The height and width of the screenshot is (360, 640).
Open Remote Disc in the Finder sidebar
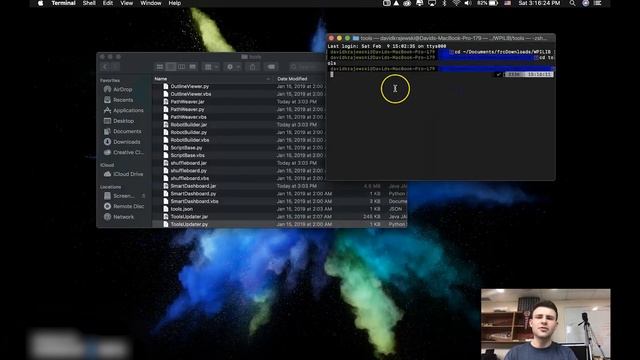point(128,206)
